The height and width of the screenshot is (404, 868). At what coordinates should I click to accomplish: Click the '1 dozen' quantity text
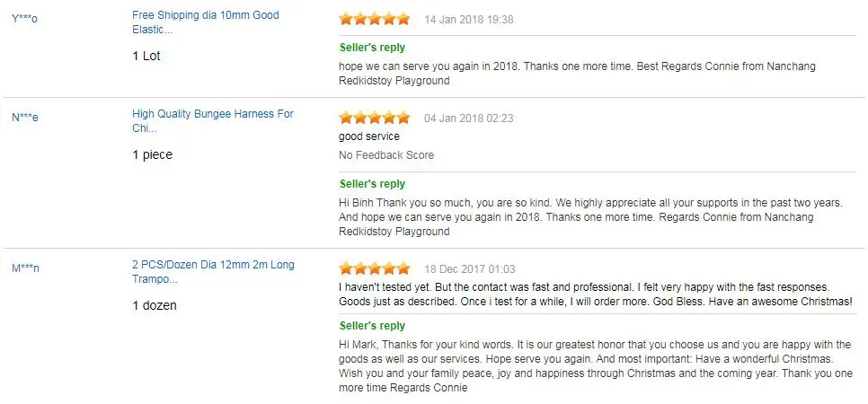(155, 305)
